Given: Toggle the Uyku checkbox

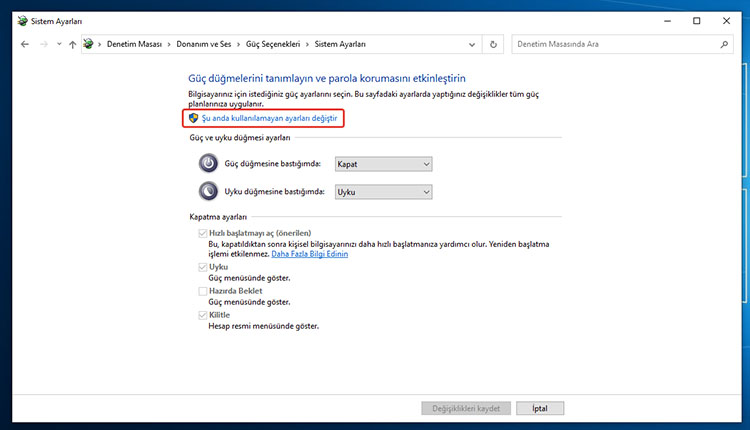Looking at the screenshot, I should coord(203,268).
